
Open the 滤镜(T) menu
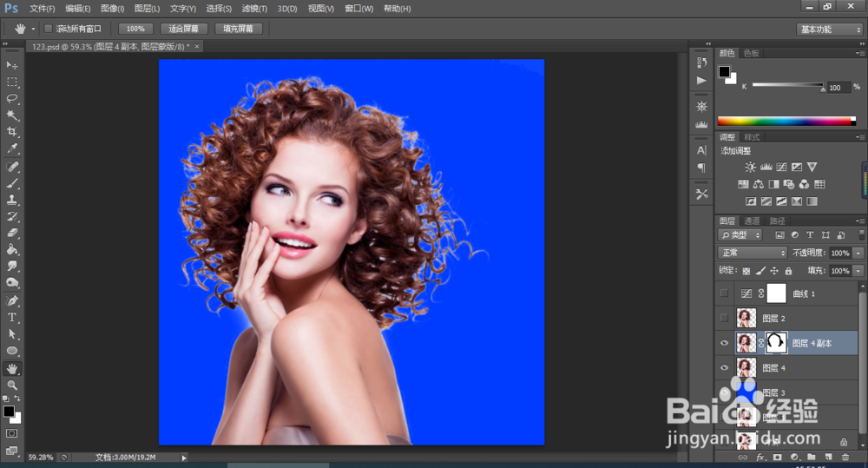(x=254, y=9)
